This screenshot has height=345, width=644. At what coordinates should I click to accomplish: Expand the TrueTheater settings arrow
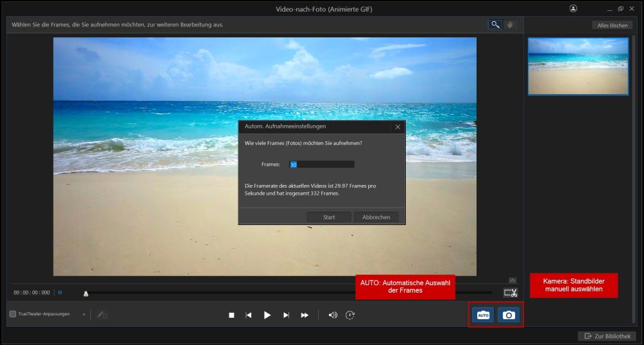click(83, 314)
